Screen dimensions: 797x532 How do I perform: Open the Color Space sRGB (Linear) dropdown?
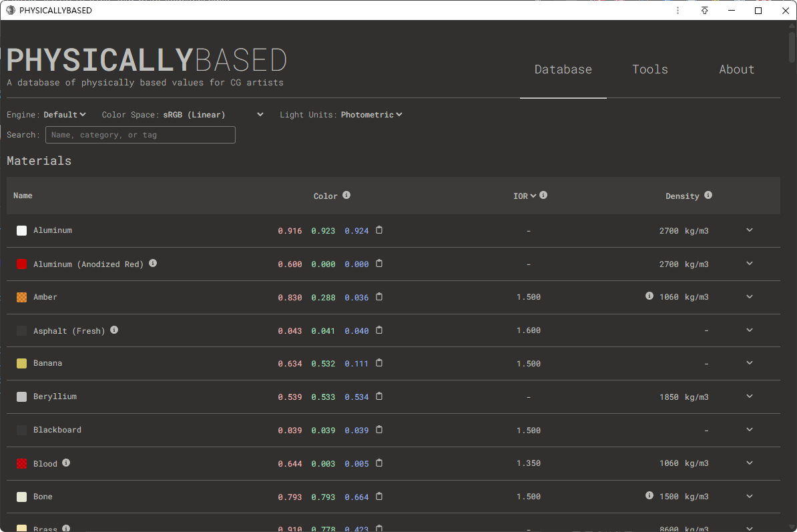point(214,115)
